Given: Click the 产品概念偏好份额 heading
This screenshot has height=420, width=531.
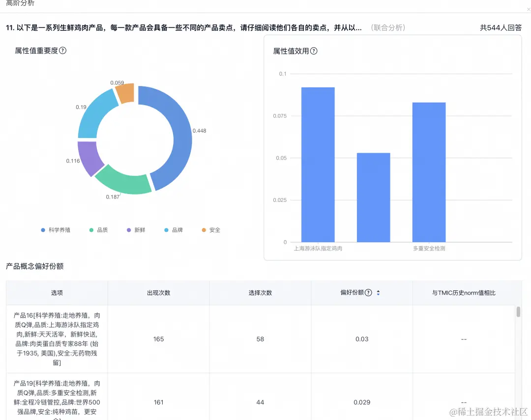Looking at the screenshot, I should pos(34,266).
